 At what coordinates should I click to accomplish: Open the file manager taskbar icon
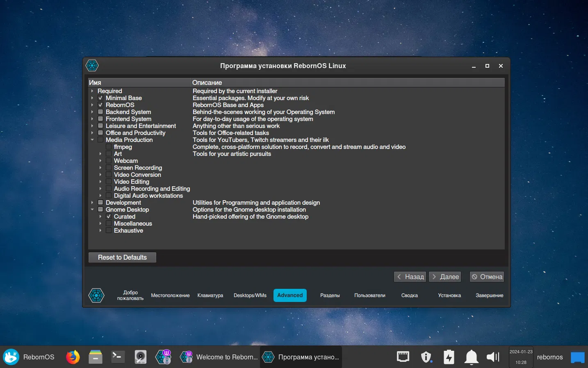96,357
